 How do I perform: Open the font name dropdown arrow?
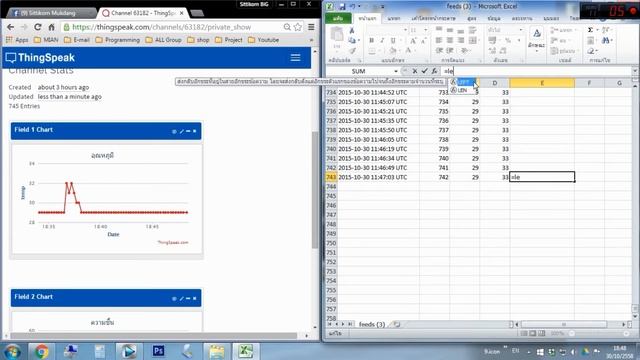point(405,30)
